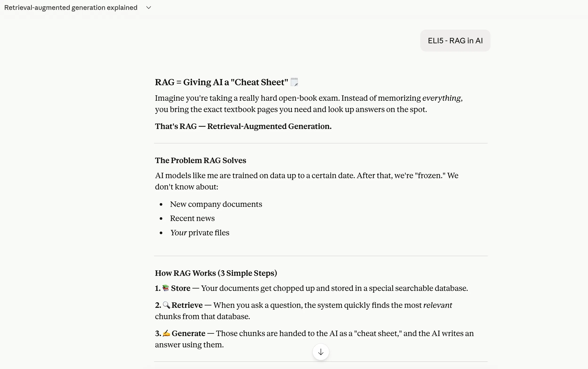Click the "Your private files" bullet item
Screen dimensions: 588x369
click(200, 233)
